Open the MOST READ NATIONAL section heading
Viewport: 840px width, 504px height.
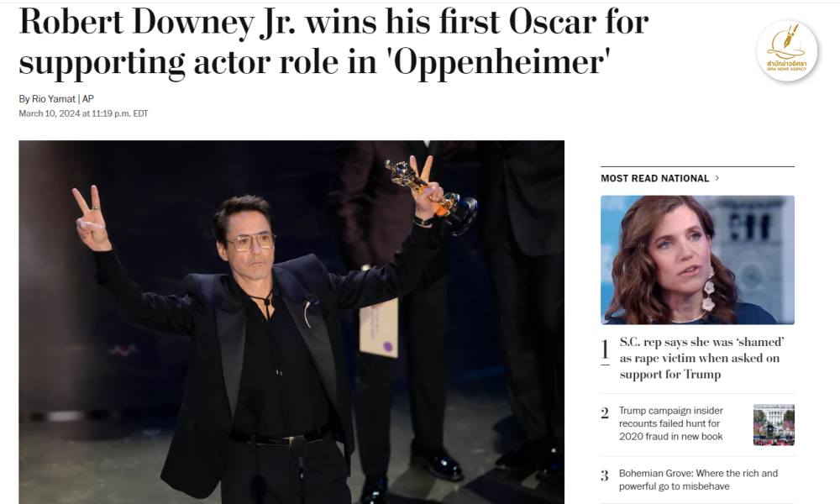[x=654, y=178]
